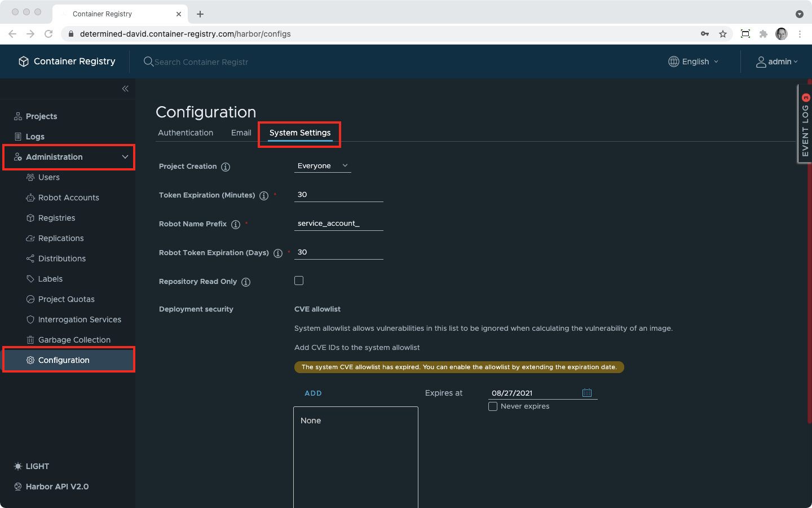Click the Container Registry logo icon

point(23,62)
